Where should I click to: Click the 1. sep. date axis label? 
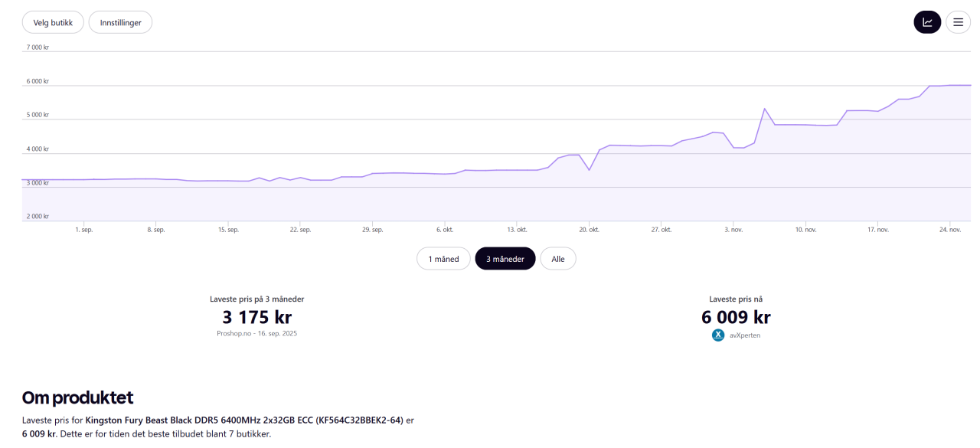click(x=83, y=230)
